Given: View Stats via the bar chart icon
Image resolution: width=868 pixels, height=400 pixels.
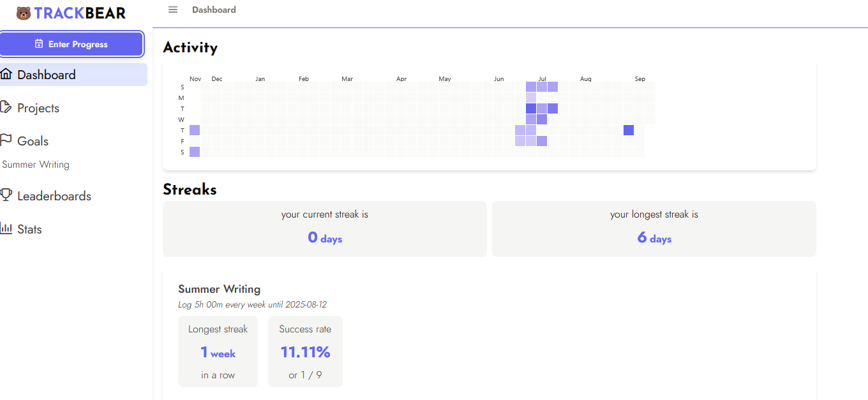Looking at the screenshot, I should (7, 228).
